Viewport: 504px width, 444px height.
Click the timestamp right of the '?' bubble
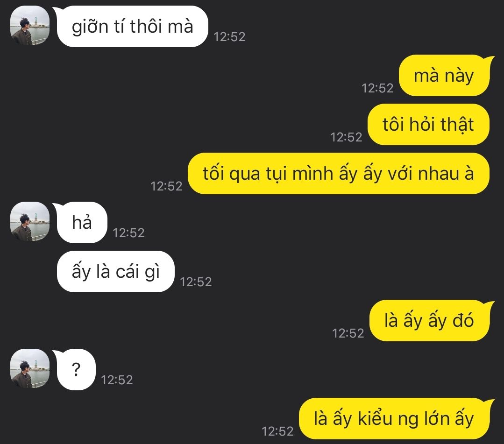click(117, 380)
